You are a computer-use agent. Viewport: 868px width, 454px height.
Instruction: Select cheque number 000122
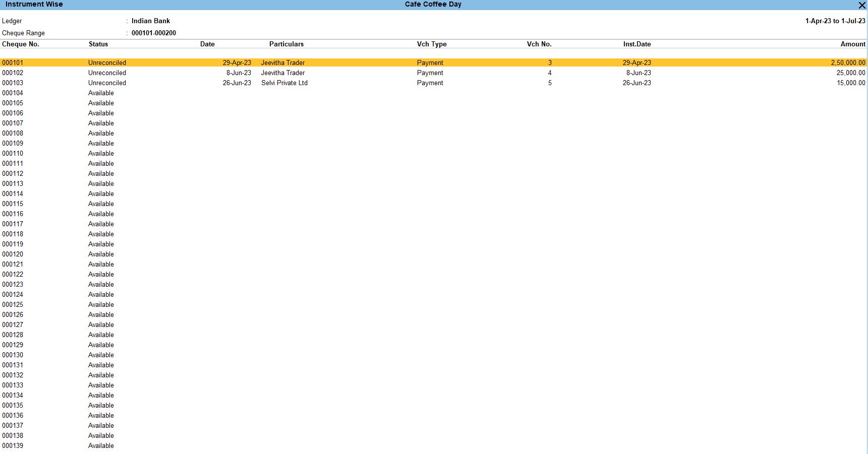pyautogui.click(x=13, y=274)
